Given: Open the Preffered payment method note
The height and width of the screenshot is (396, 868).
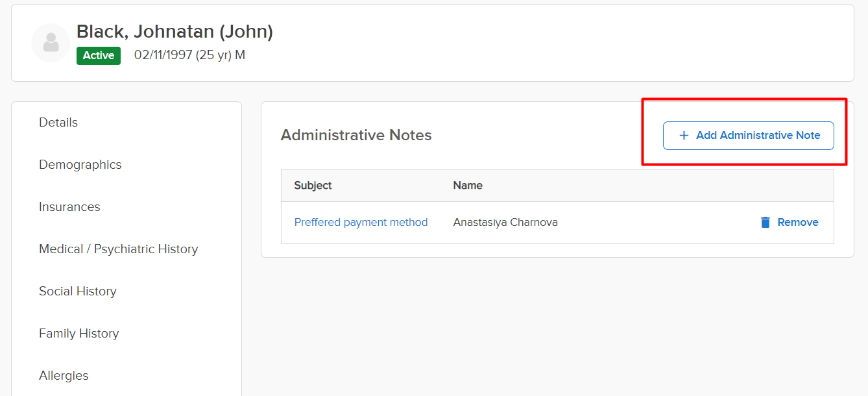Looking at the screenshot, I should (361, 223).
